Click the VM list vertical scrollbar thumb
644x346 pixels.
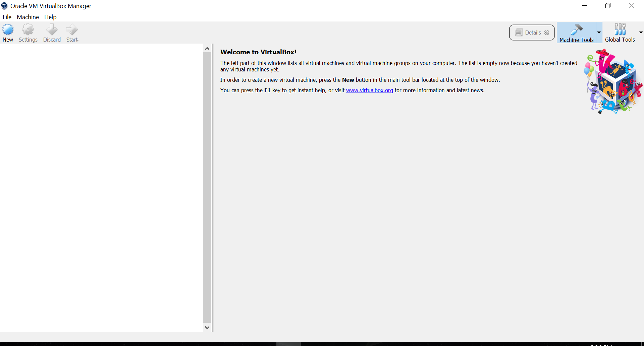[x=207, y=188]
